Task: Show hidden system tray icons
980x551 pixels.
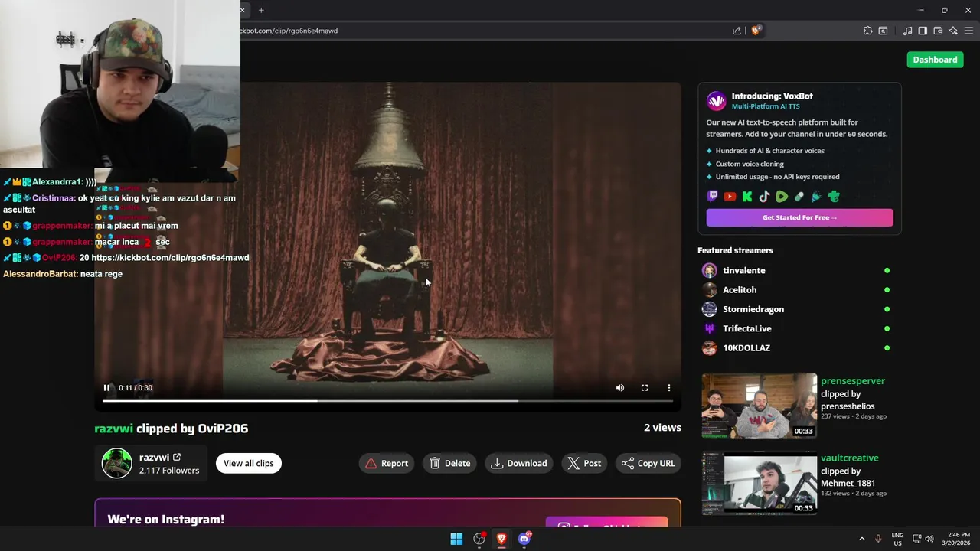Action: pos(861,539)
